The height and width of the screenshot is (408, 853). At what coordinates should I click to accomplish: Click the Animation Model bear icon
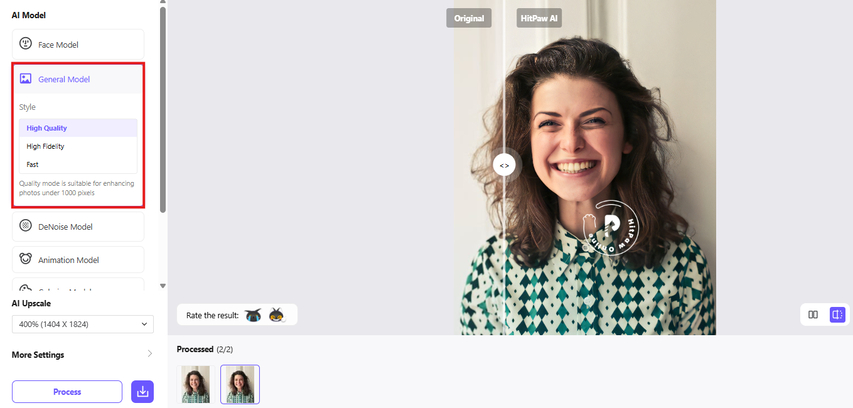point(26,259)
